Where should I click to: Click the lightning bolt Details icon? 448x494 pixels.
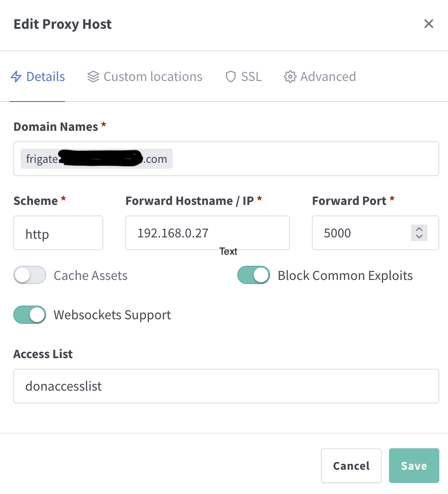[x=16, y=76]
